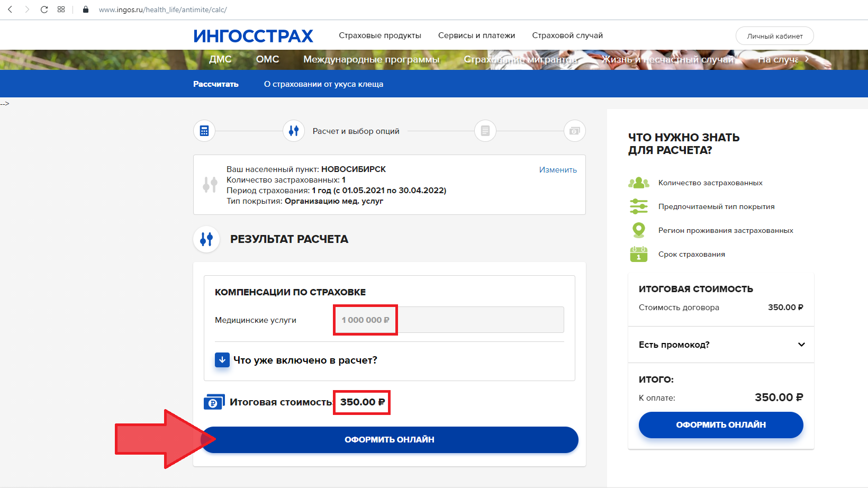Viewport: 868px width, 488px height.
Task: Click the address bar URL
Action: [x=162, y=10]
